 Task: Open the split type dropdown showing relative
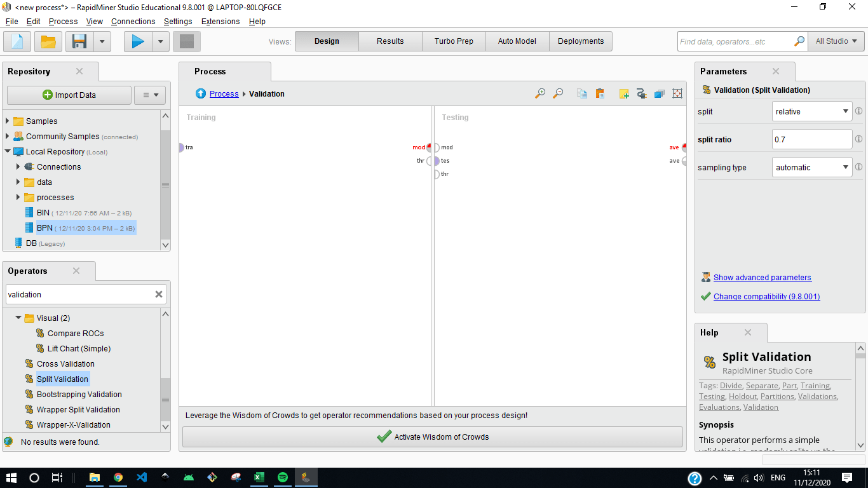(x=811, y=111)
